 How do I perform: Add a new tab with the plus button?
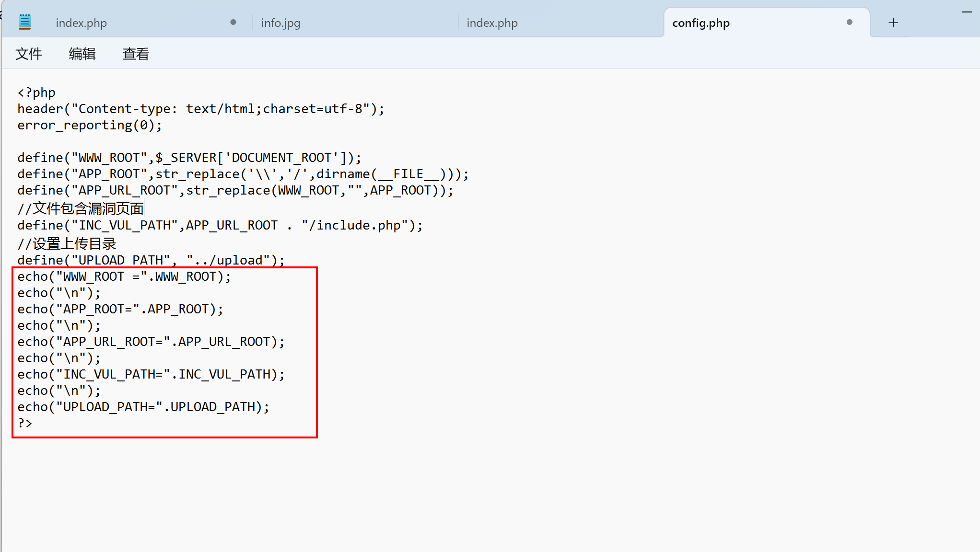click(x=893, y=23)
